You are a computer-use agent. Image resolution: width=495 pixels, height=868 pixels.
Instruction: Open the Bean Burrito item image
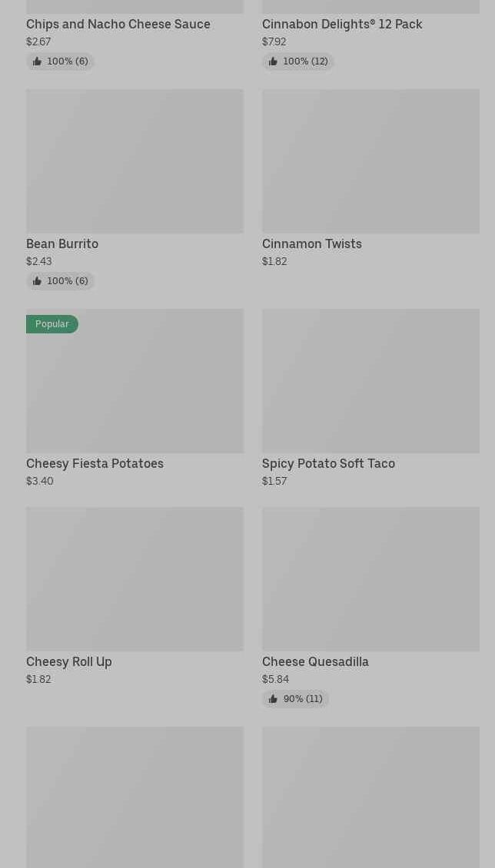(x=135, y=161)
